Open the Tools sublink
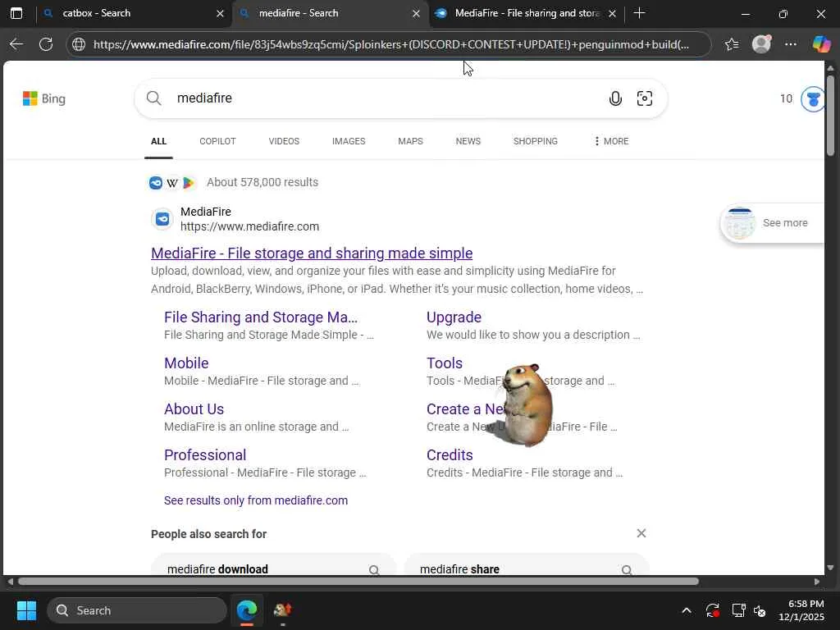840x630 pixels. [x=444, y=363]
